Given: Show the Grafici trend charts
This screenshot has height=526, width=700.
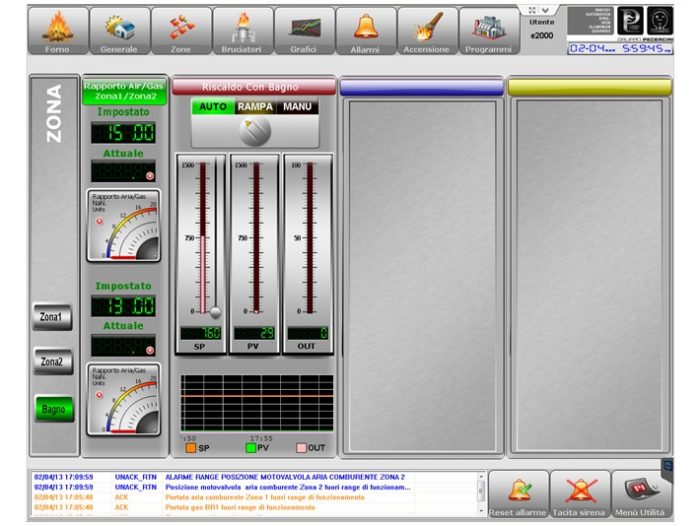Looking at the screenshot, I should click(x=304, y=30).
